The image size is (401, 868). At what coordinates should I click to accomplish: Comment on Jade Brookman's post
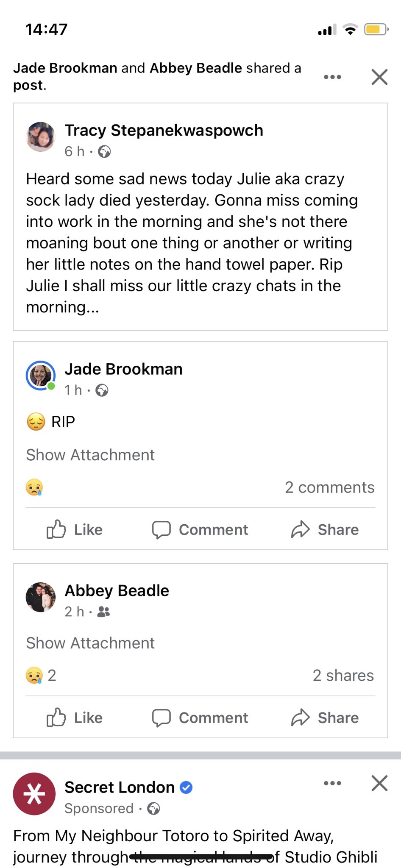[200, 529]
